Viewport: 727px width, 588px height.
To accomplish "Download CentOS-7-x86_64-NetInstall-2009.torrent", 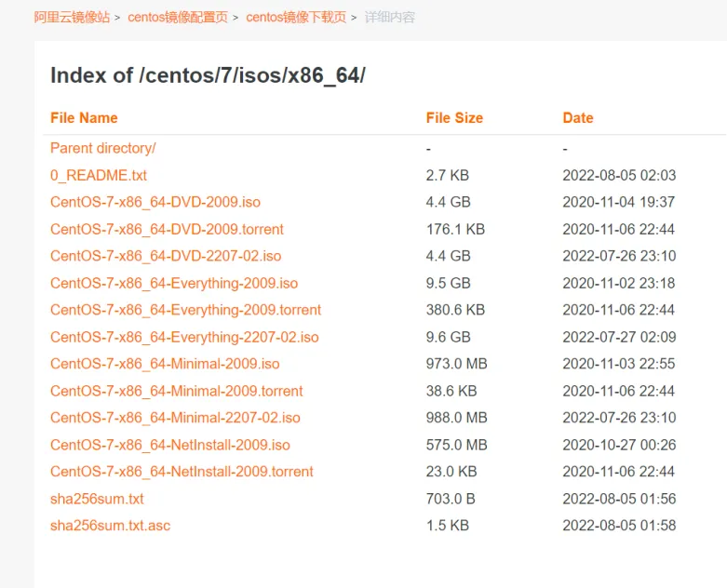I will pyautogui.click(x=182, y=472).
